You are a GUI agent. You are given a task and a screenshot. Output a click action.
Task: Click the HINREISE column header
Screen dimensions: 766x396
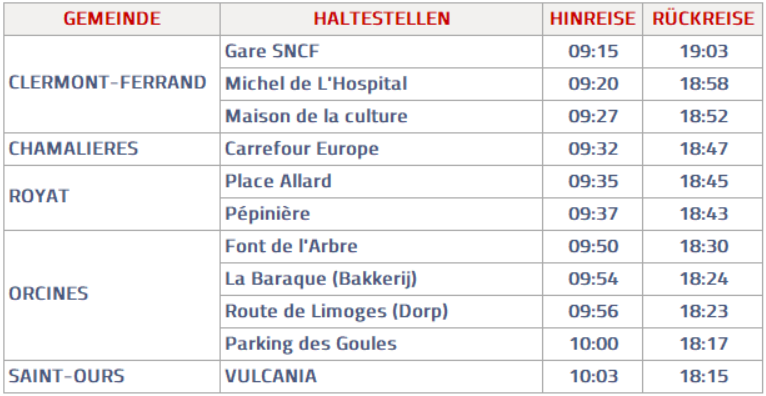pyautogui.click(x=593, y=19)
